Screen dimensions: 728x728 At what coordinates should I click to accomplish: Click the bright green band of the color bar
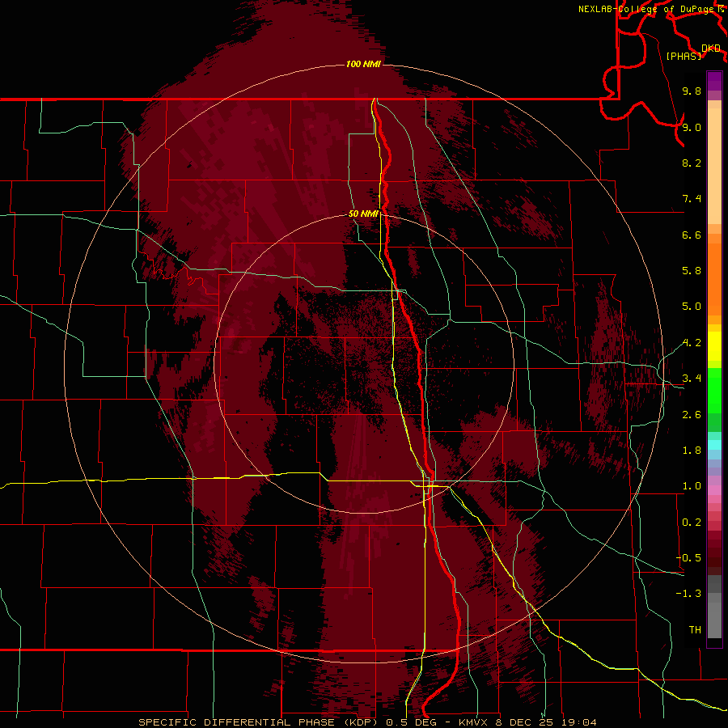714,389
